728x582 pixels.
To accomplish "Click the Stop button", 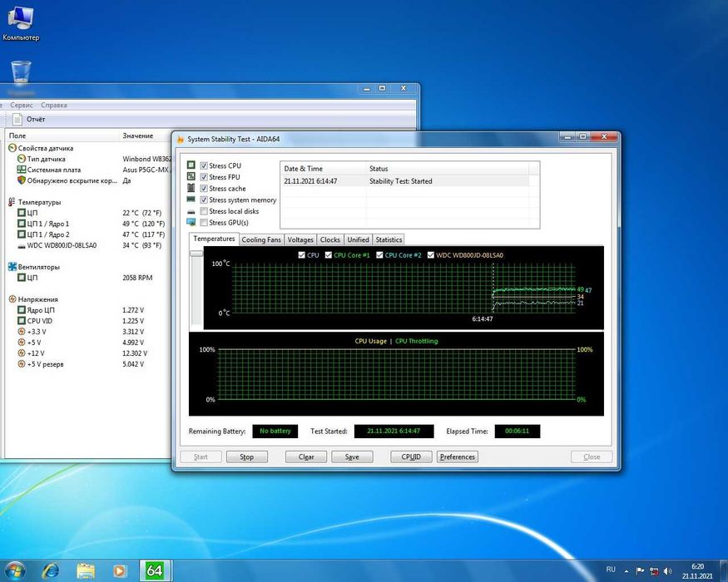I will [x=246, y=456].
